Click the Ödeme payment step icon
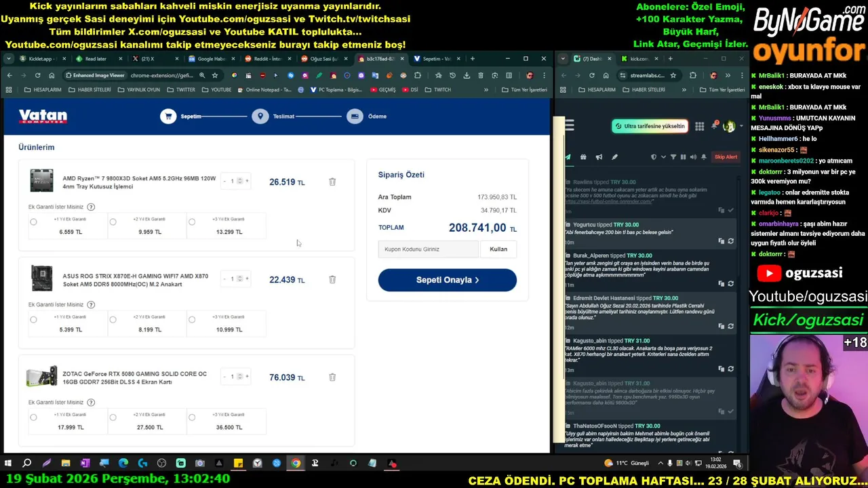The height and width of the screenshot is (488, 868). (x=355, y=117)
